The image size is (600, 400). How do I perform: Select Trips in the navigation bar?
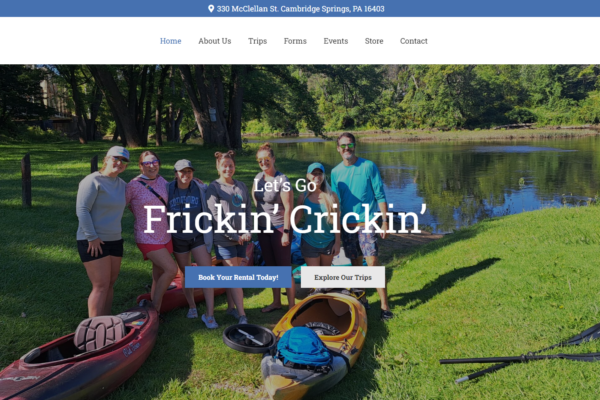point(258,41)
